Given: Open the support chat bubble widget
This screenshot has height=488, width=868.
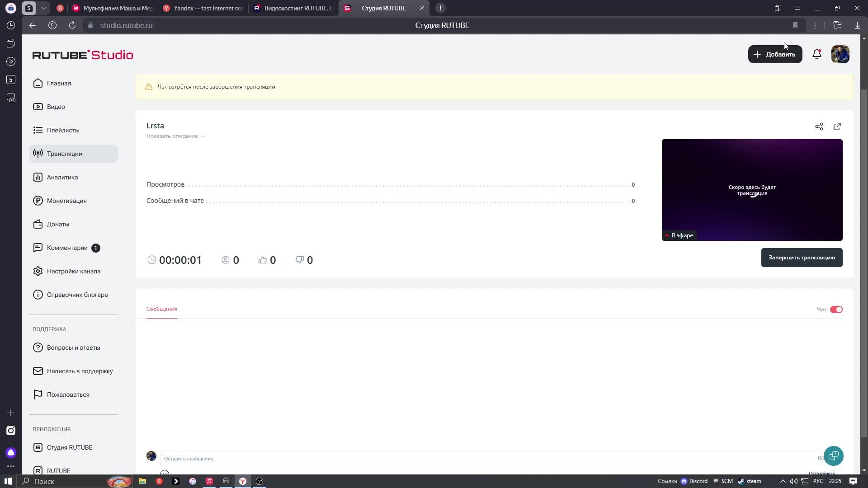Looking at the screenshot, I should (x=833, y=455).
